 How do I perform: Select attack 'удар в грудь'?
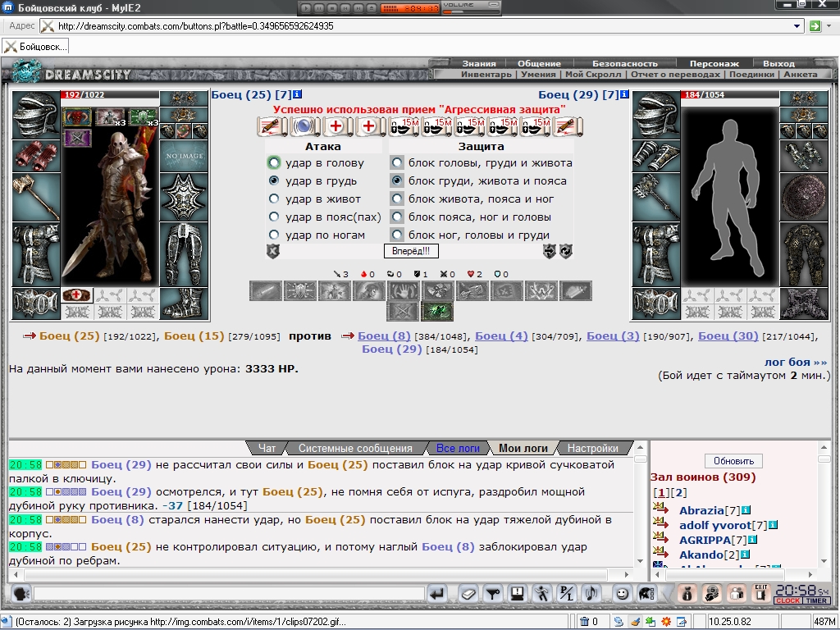pyautogui.click(x=274, y=181)
